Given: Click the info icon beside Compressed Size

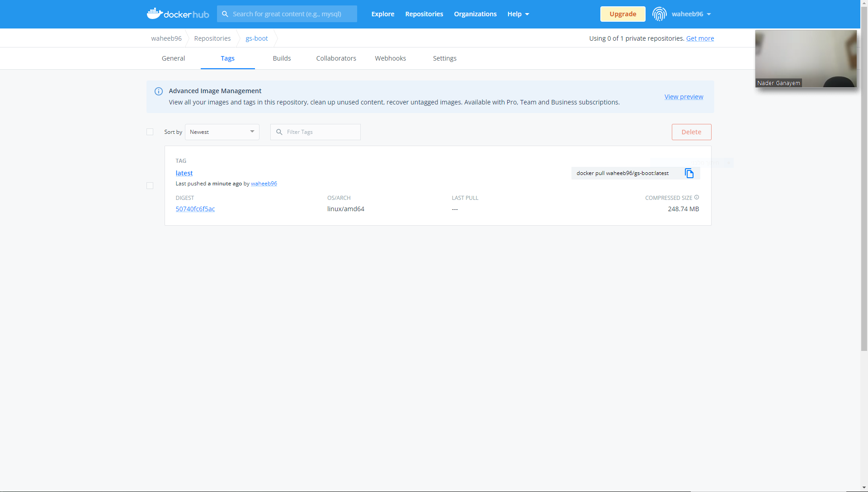Looking at the screenshot, I should pos(697,197).
